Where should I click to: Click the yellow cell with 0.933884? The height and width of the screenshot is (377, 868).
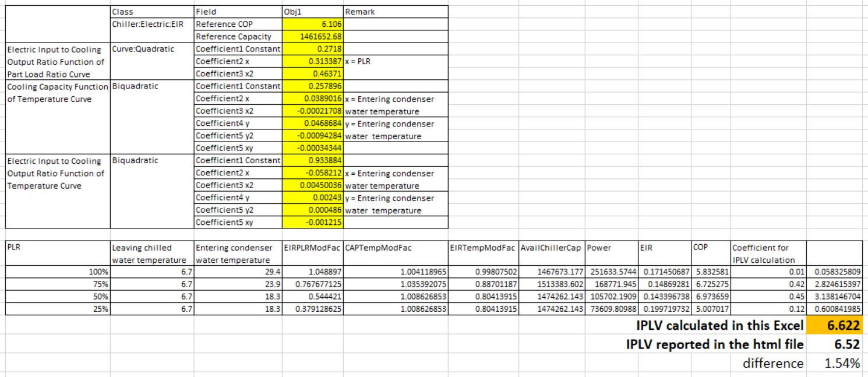point(312,160)
